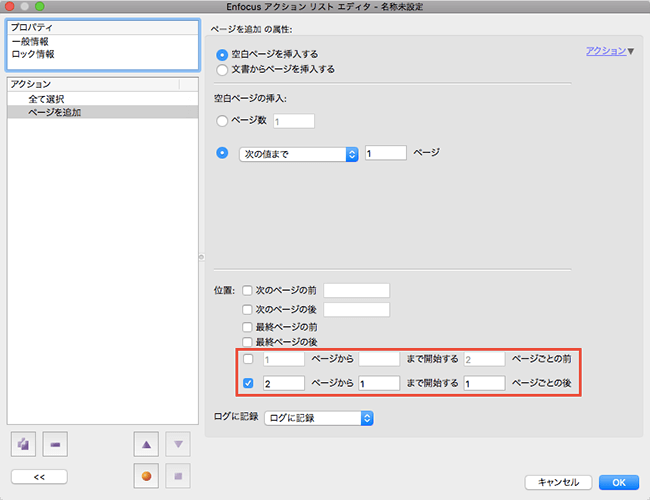Enable 最終ページの前 checkbox
This screenshot has width=650, height=500.
point(247,327)
